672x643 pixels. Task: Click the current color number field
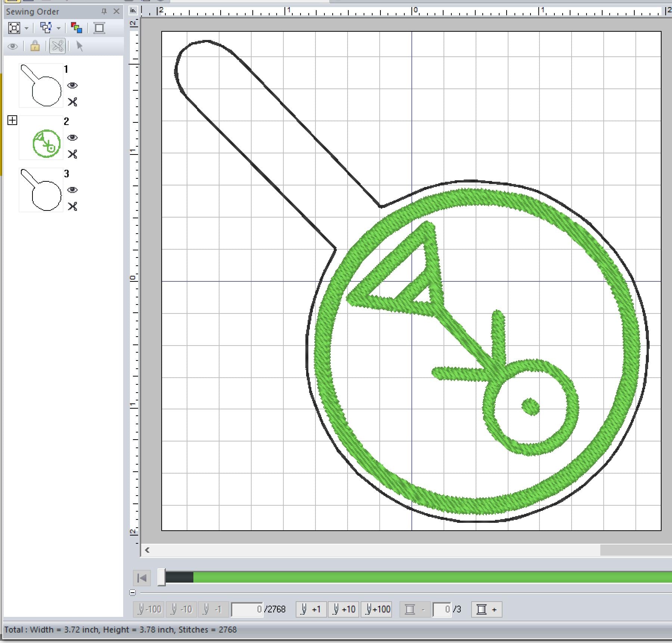pos(442,610)
